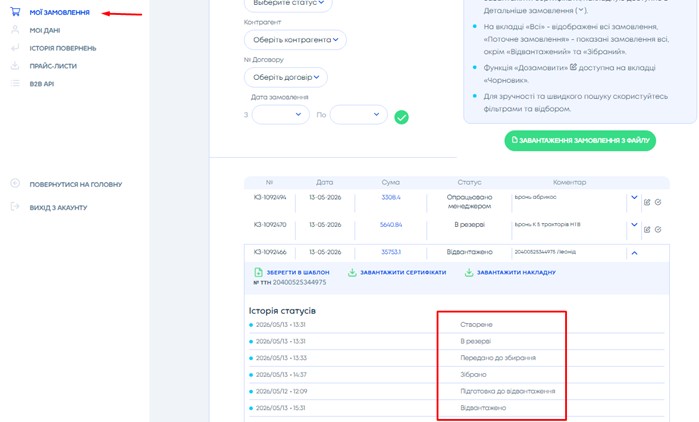The width and height of the screenshot is (699, 422).
Task: Click the Коментар column header
Action: pos(569,182)
